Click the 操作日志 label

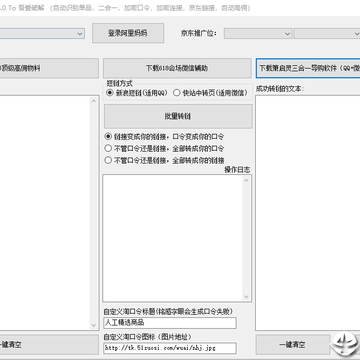tap(237, 170)
